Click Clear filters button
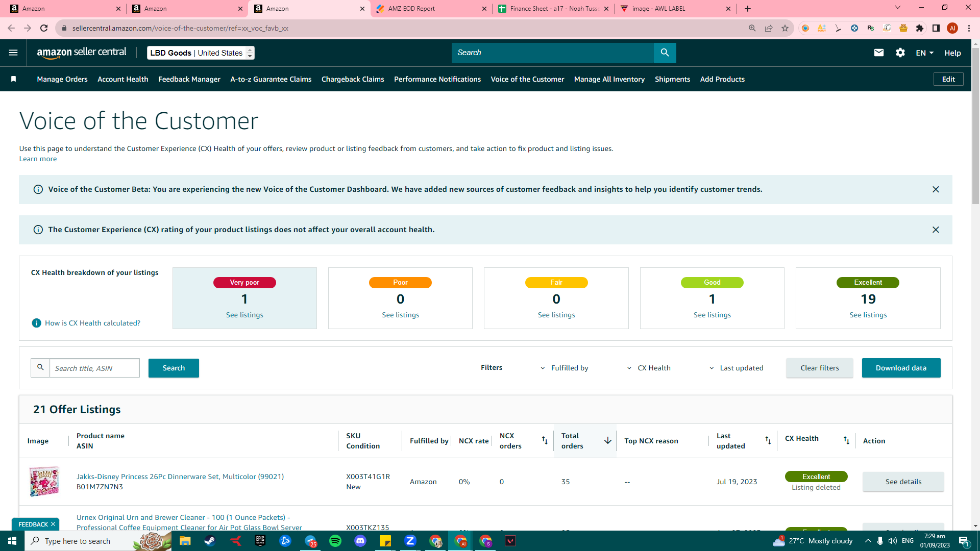This screenshot has height=551, width=980. pos(820,368)
